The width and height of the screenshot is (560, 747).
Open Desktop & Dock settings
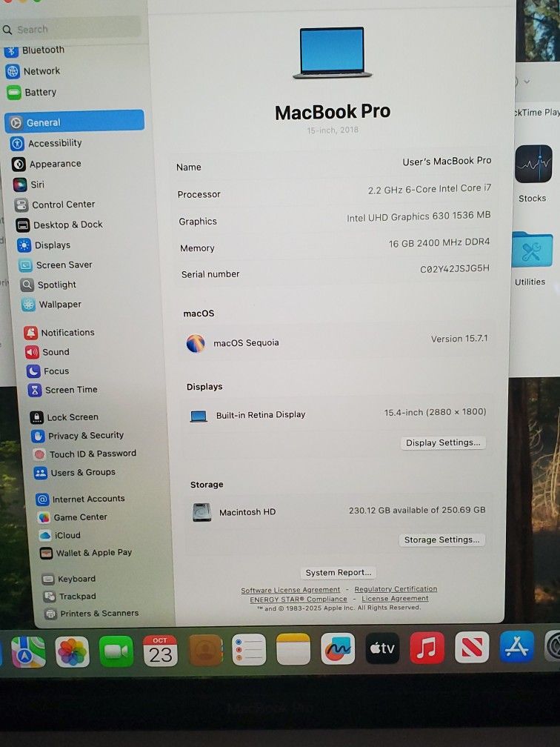click(59, 225)
